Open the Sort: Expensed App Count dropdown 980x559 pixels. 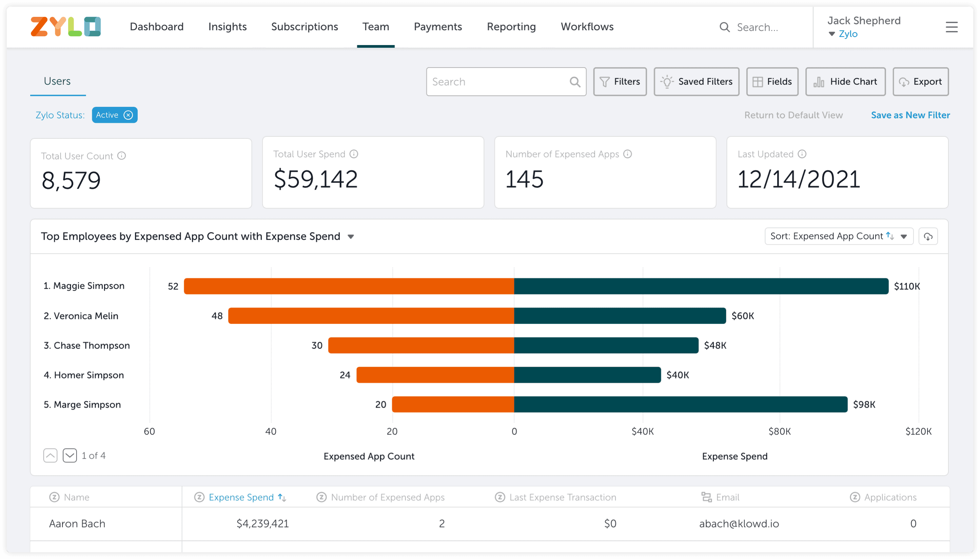click(838, 236)
